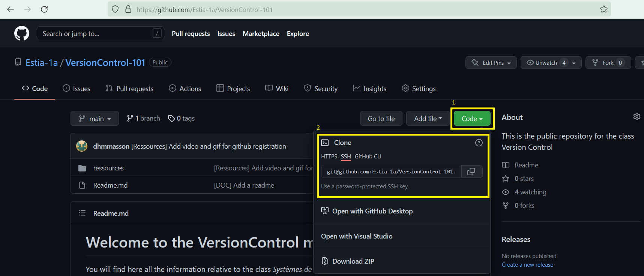644x276 pixels.
Task: Bookmark page with the star icon
Action: pyautogui.click(x=603, y=9)
